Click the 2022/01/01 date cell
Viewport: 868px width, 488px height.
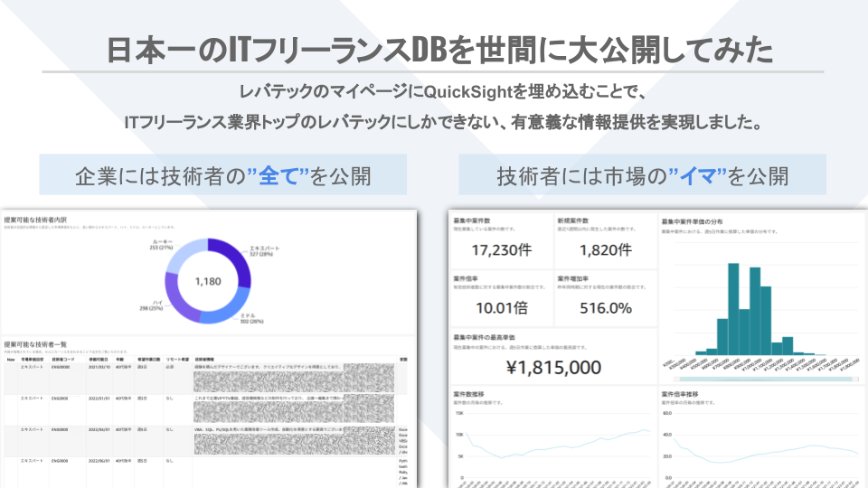(99, 399)
